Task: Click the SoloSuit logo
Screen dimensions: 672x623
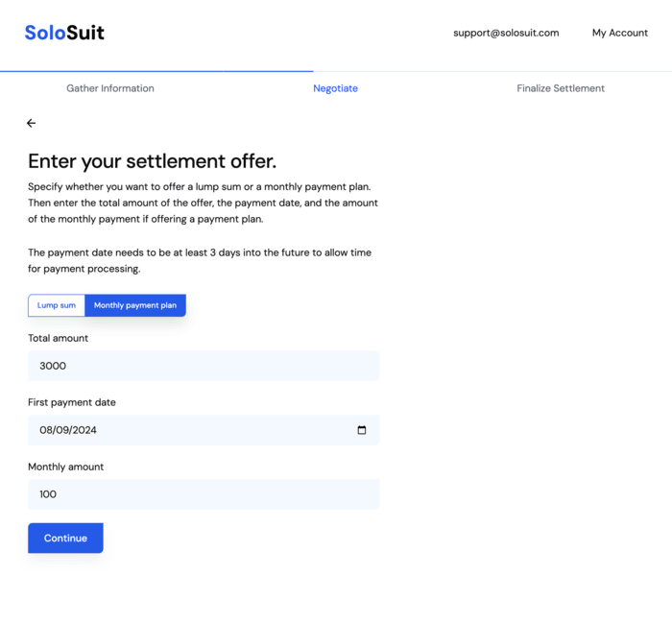Action: [x=64, y=33]
